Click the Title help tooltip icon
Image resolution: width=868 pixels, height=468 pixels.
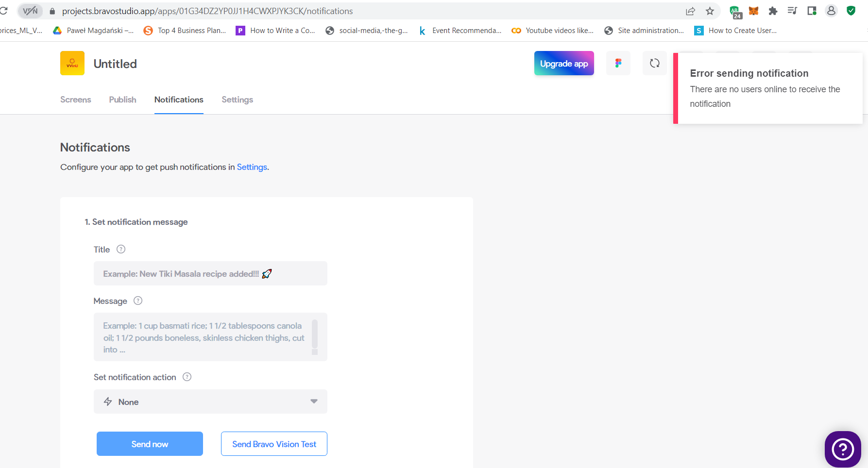[121, 249]
